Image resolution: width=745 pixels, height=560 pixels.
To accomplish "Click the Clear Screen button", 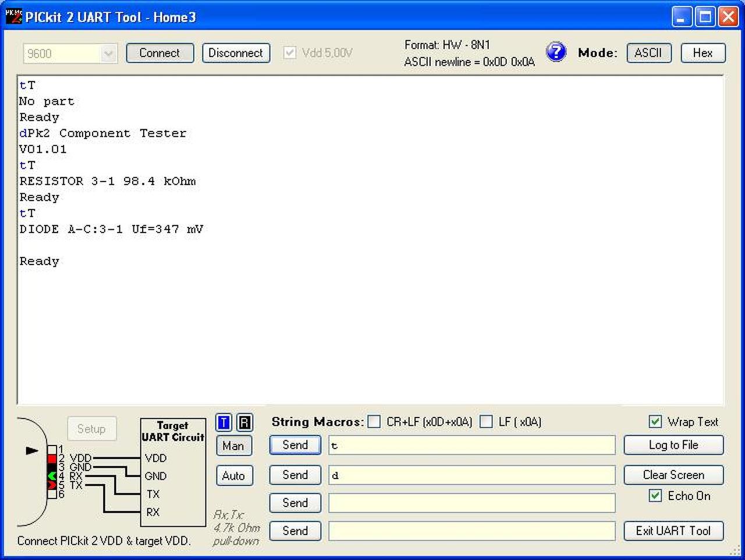I will [x=673, y=475].
